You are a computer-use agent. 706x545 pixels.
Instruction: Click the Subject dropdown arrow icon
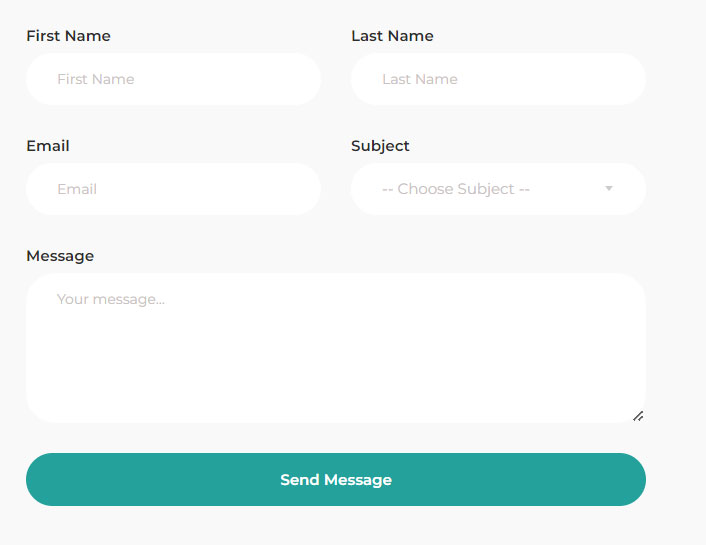609,189
